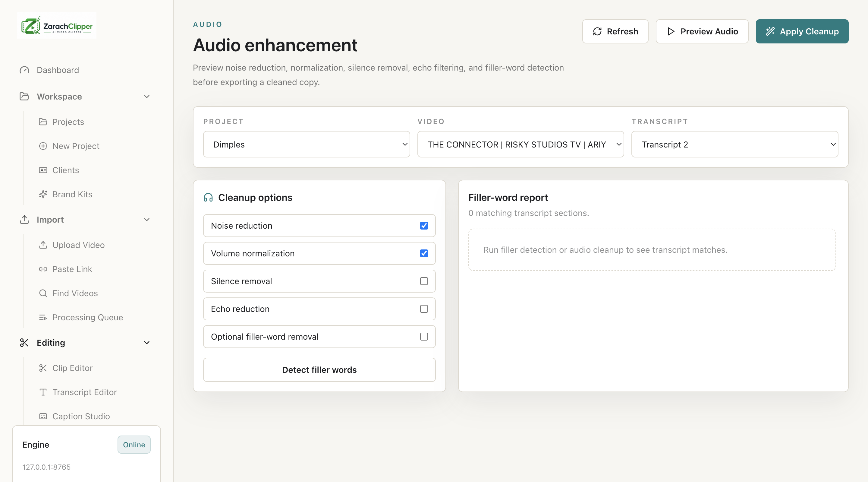
Task: Collapse the Workspace section chevron
Action: (146, 97)
